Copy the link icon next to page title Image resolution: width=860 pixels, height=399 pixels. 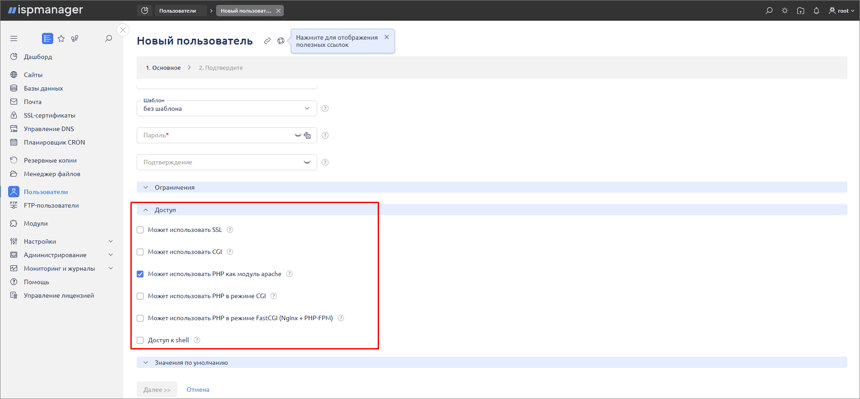267,41
